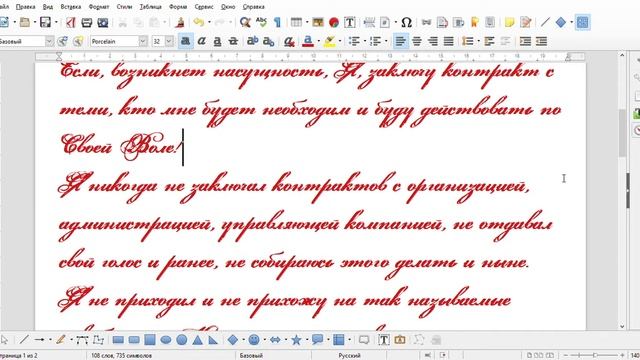Click the zoom slider in status bar
Image resolution: width=640 pixels, height=360 pixels.
[x=594, y=356]
